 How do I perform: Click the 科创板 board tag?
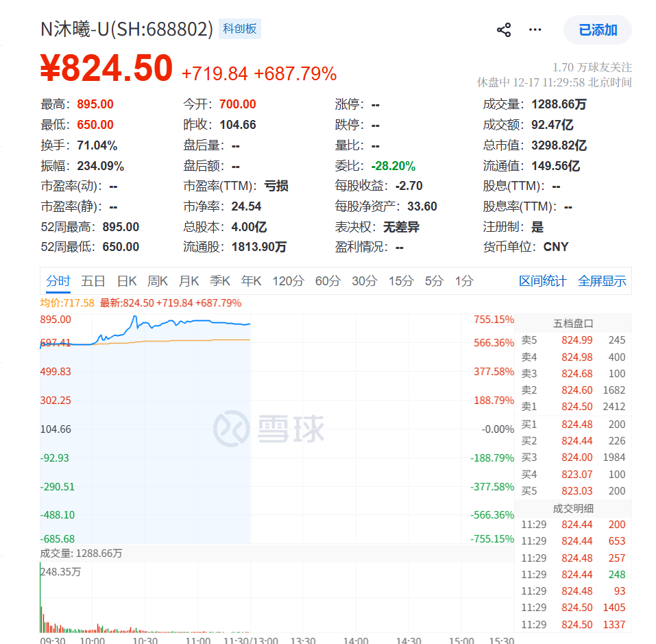click(240, 29)
